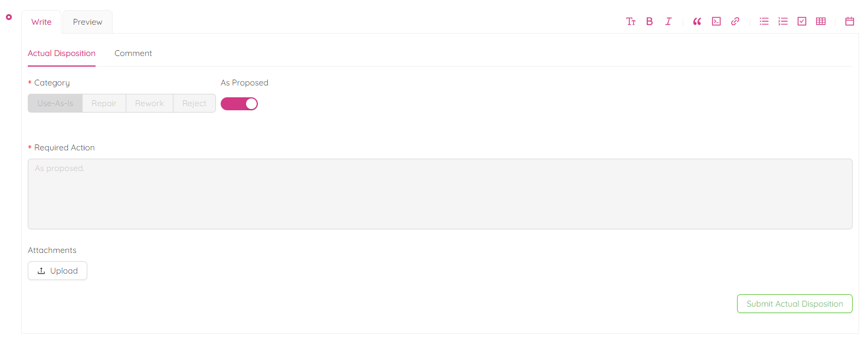Toggle bold formatting in the toolbar
The image size is (868, 342).
pyautogui.click(x=650, y=22)
